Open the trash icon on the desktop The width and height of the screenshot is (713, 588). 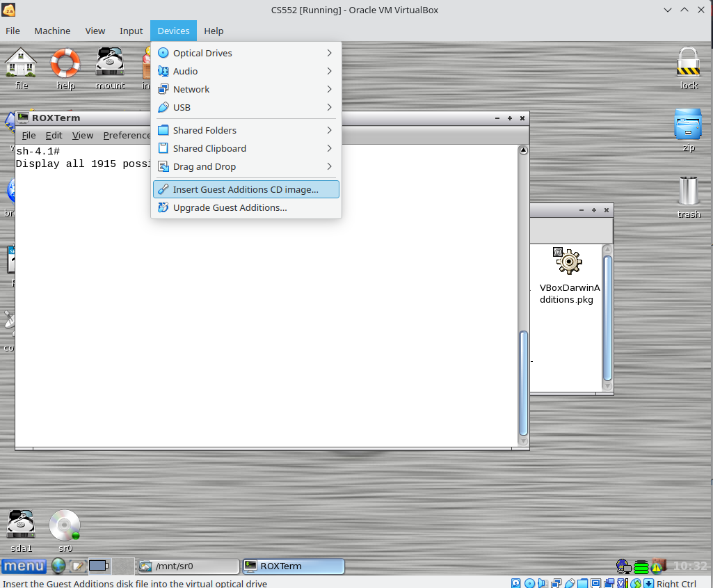(x=688, y=191)
